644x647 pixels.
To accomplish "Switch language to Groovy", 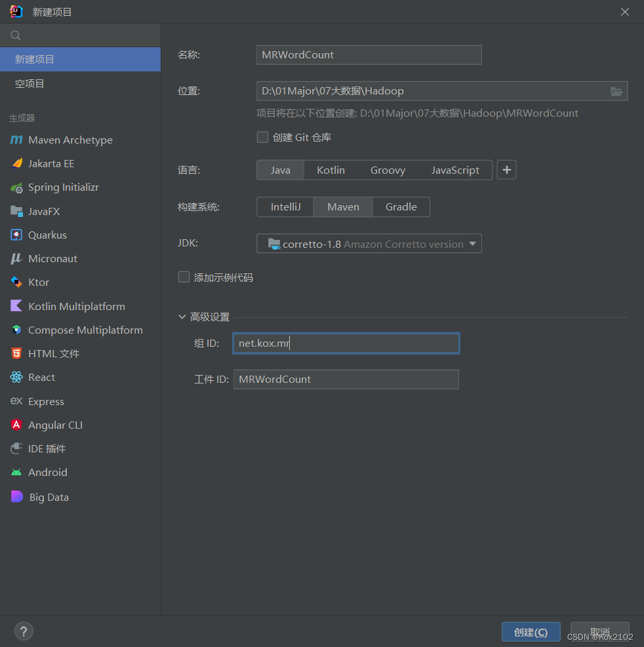I will [388, 170].
